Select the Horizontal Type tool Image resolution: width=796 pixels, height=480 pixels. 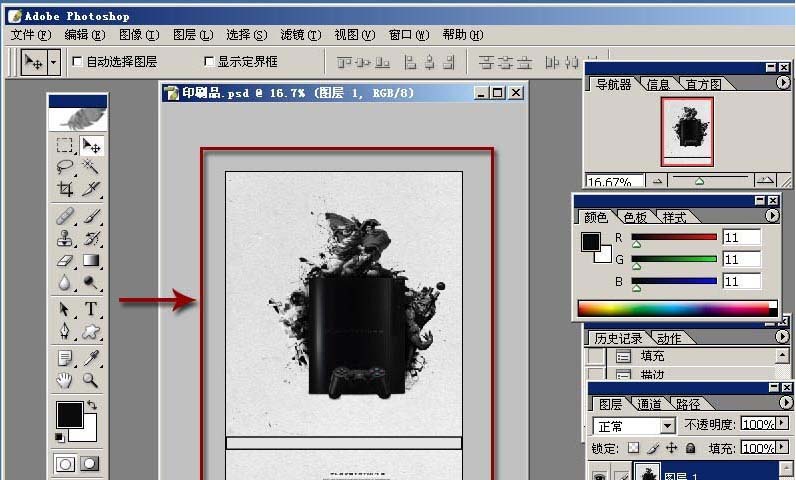(x=91, y=309)
